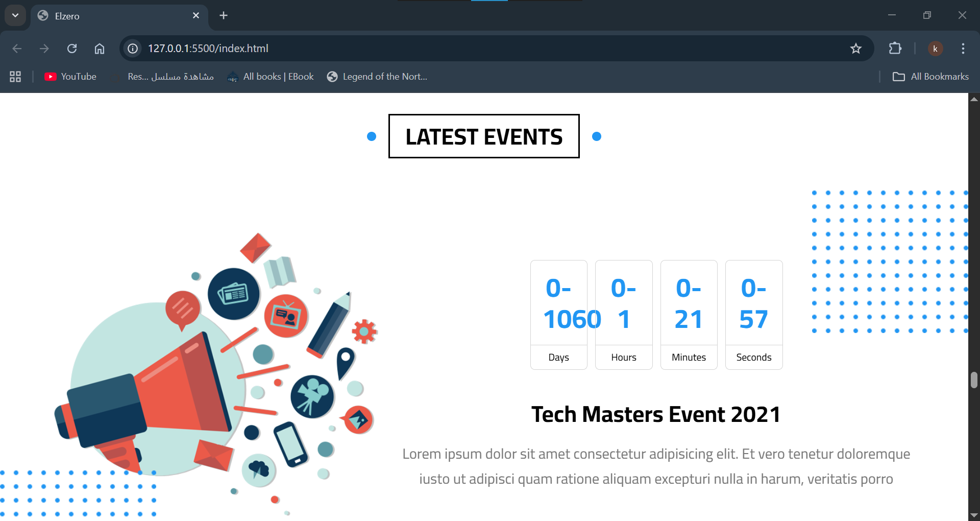
Task: Open the YouTube bookmark
Action: click(70, 77)
